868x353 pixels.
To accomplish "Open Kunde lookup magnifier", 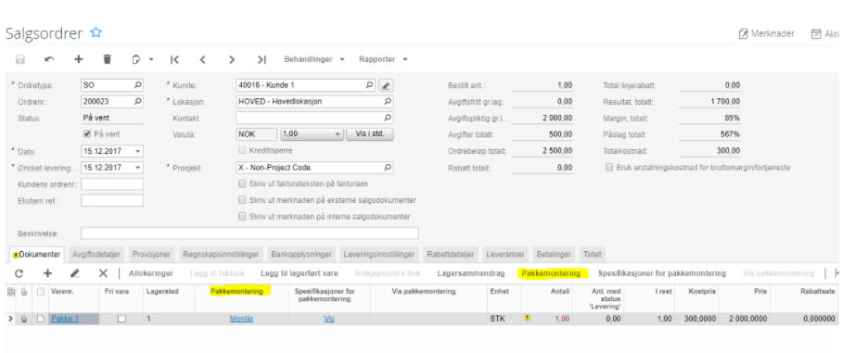I will pyautogui.click(x=369, y=85).
